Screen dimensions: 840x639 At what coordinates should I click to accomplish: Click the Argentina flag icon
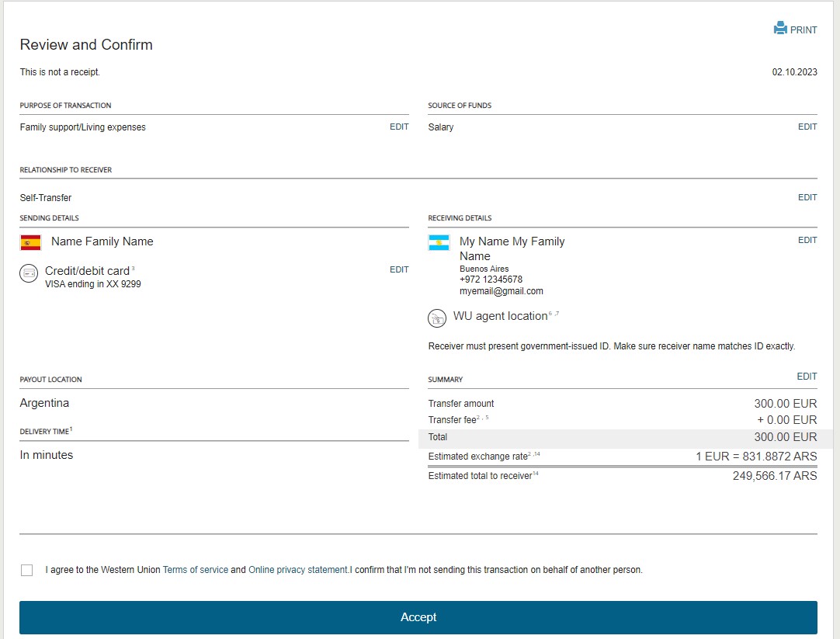[x=439, y=242]
